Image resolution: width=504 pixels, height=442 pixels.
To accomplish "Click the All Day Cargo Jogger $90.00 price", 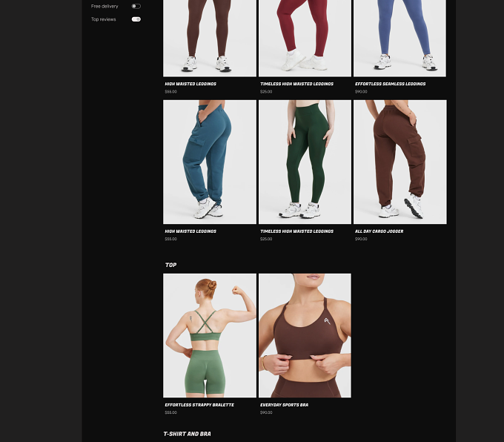I will [361, 239].
